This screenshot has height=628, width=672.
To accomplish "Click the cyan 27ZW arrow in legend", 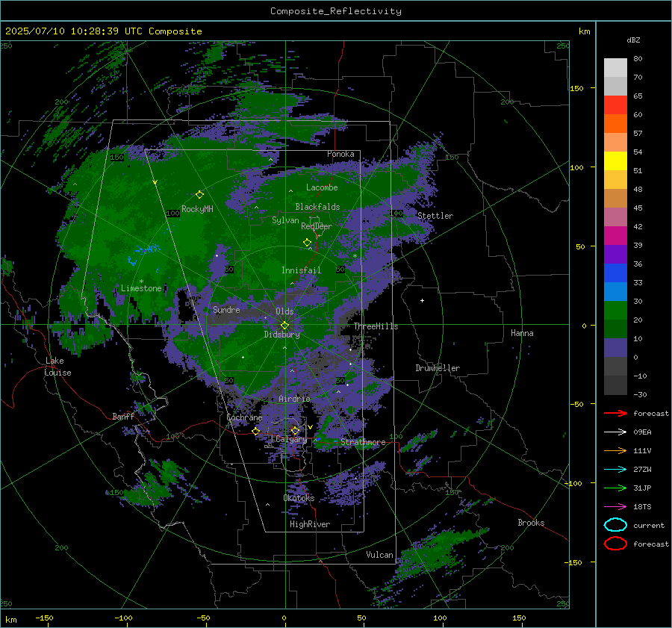I will tap(615, 470).
